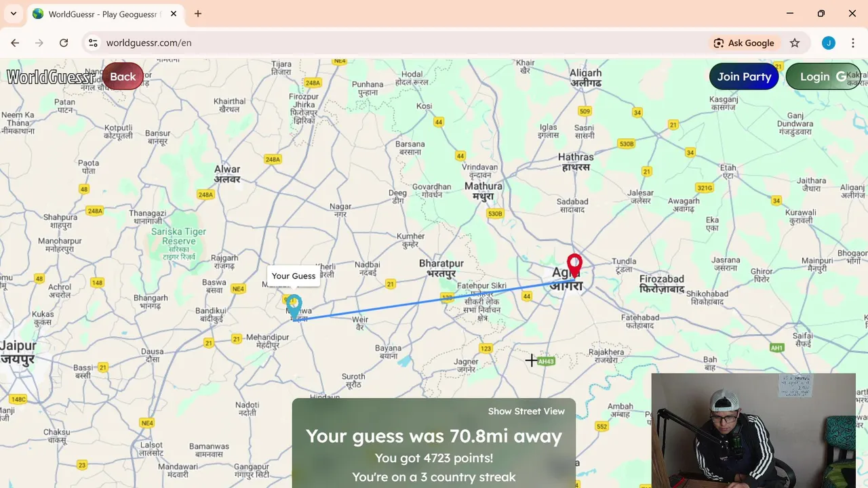Click the red Back button

pos(123,77)
